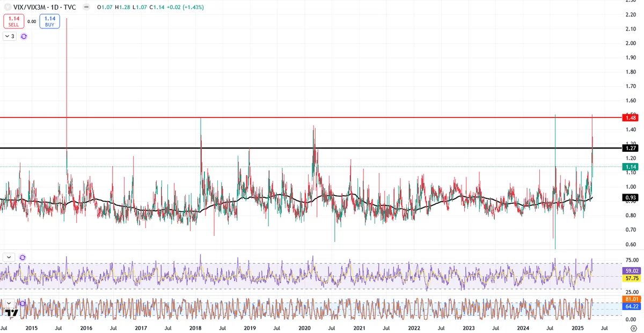This screenshot has width=644, height=333.
Task: Click the 2.00 price scale value
Action: point(631,43)
